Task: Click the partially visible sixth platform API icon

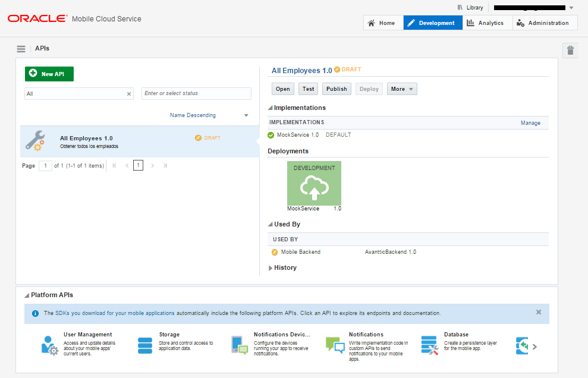Action: click(522, 346)
